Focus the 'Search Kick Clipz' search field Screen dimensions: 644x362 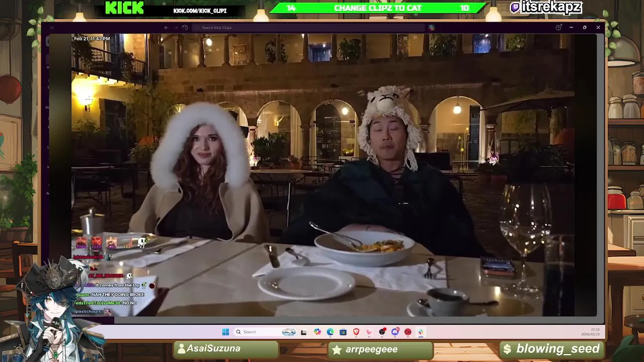[x=309, y=28]
